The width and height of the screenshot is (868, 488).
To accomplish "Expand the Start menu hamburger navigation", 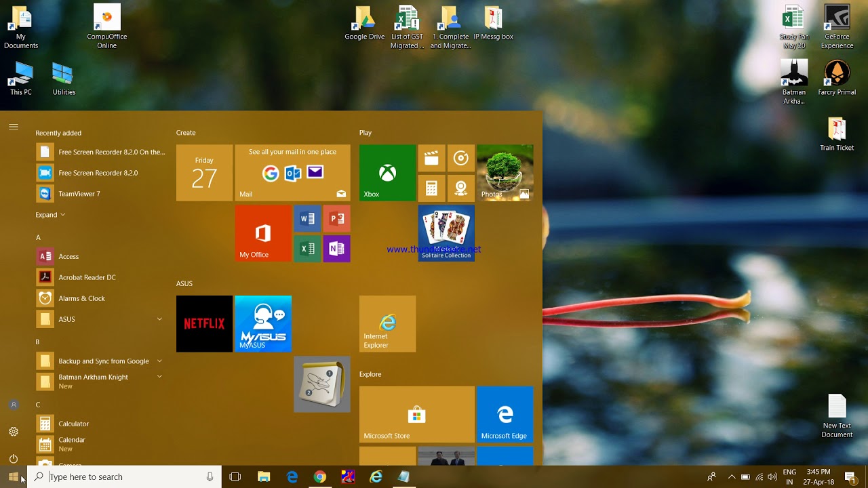I will [14, 127].
